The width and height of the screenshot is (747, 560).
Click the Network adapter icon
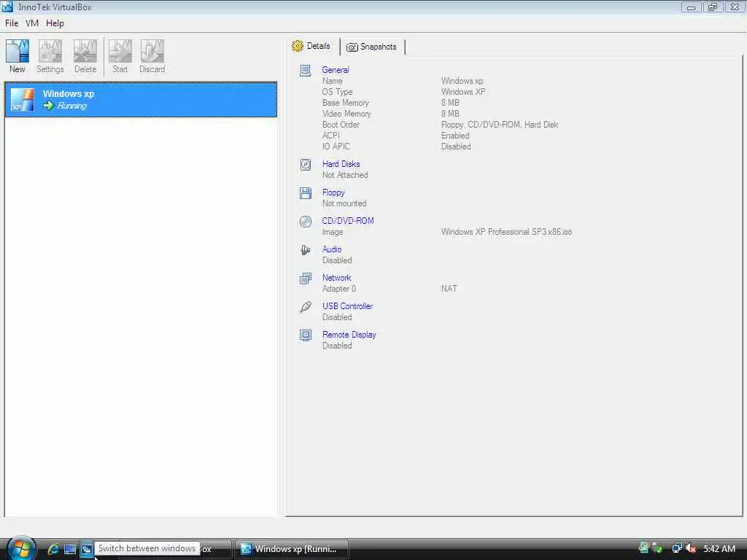click(x=306, y=278)
